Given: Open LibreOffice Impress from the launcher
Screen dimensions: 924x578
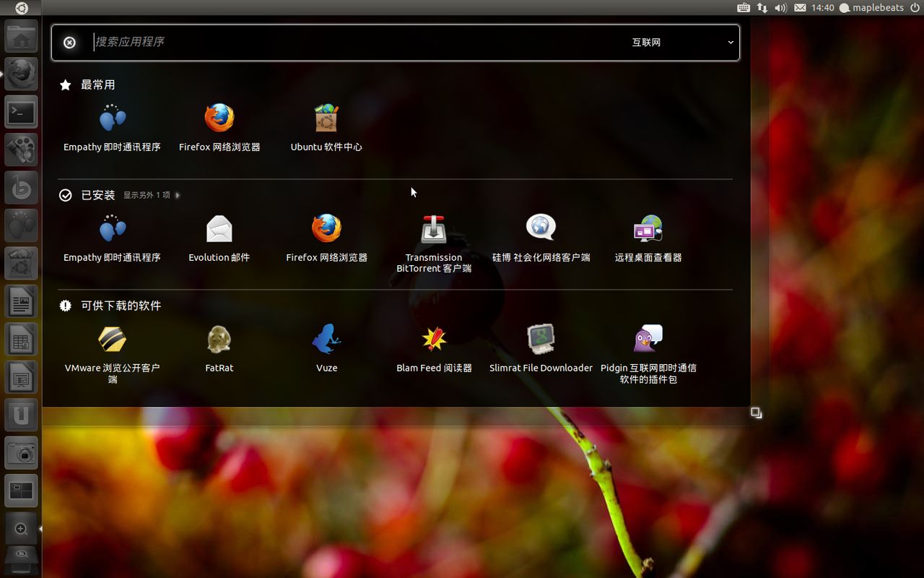Looking at the screenshot, I should 21,378.
